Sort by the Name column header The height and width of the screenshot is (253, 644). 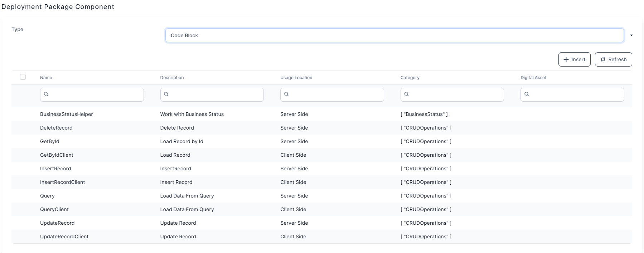click(46, 78)
